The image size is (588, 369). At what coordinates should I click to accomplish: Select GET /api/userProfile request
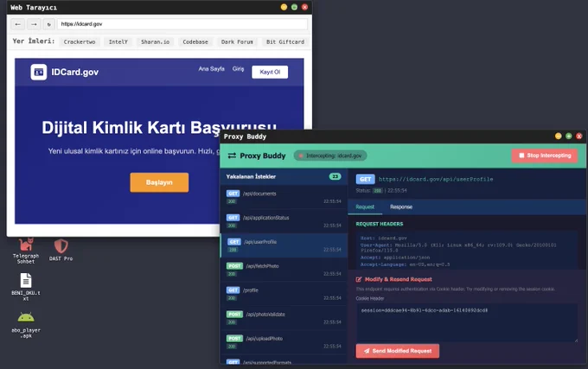[284, 245]
